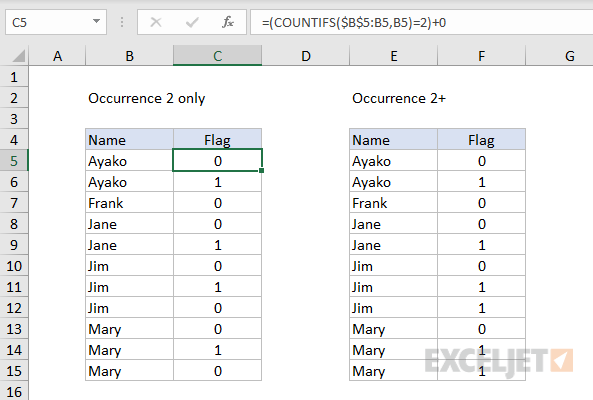
Task: Click the enter checkmark formula icon
Action: [x=192, y=22]
